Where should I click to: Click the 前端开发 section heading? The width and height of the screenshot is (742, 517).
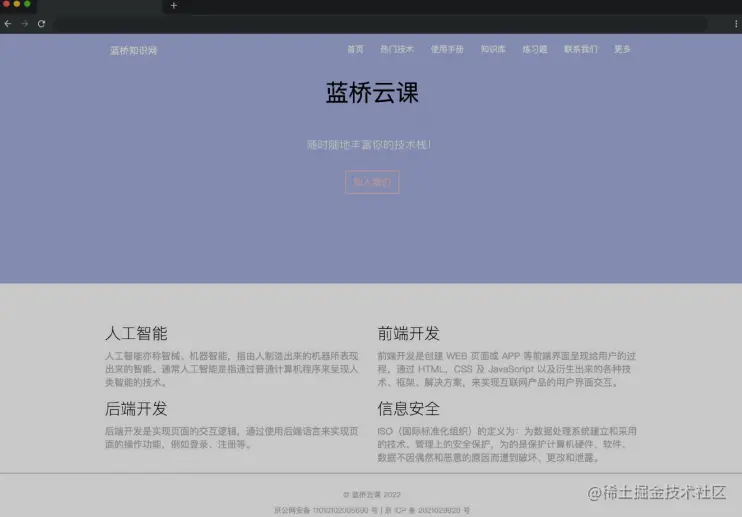[x=408, y=333]
